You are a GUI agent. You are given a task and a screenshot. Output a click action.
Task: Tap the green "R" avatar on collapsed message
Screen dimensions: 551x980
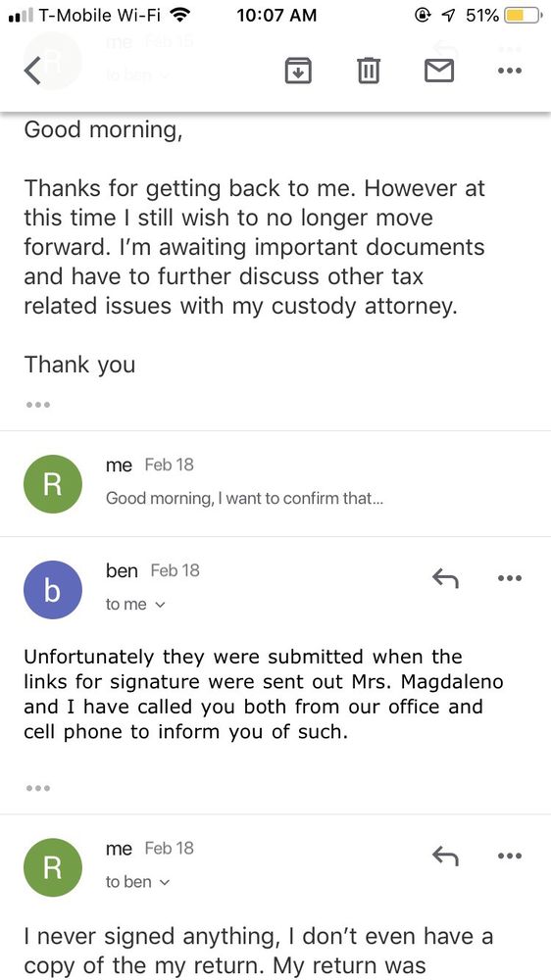tap(53, 484)
